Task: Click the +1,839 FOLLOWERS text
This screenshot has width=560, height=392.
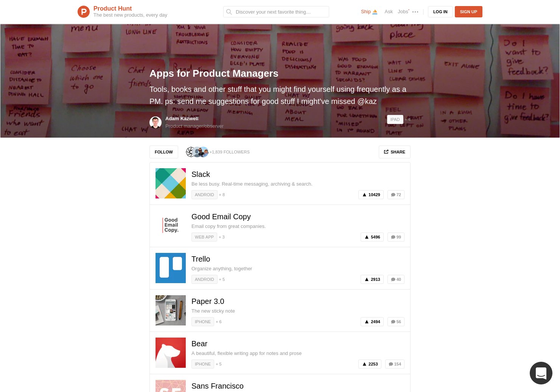Action: 230,152
